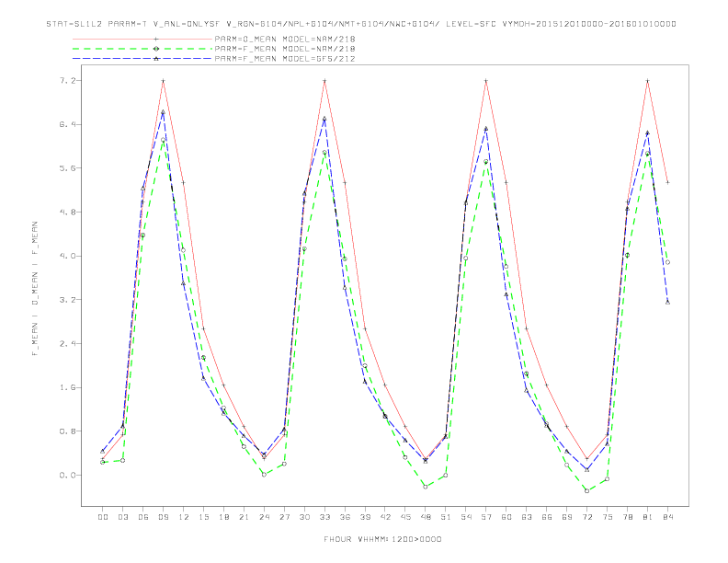The width and height of the screenshot is (728, 563).
Task: Click the x-axis tick label 69
Action: [567, 517]
